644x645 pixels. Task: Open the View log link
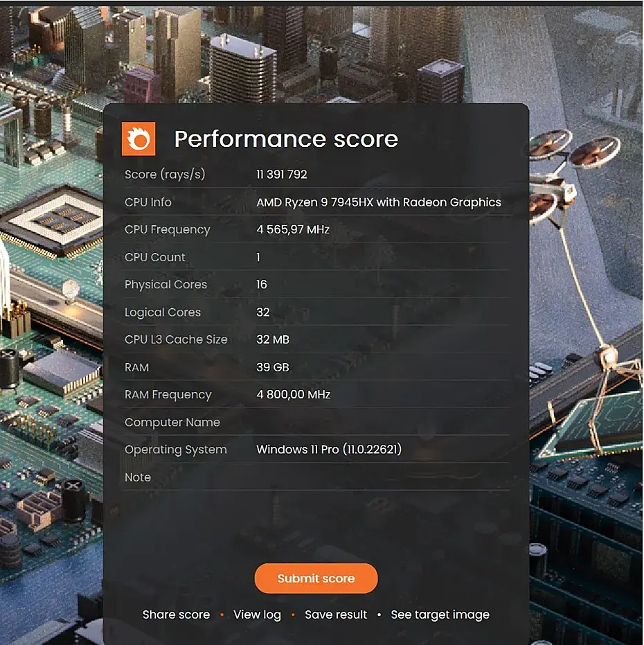point(257,614)
